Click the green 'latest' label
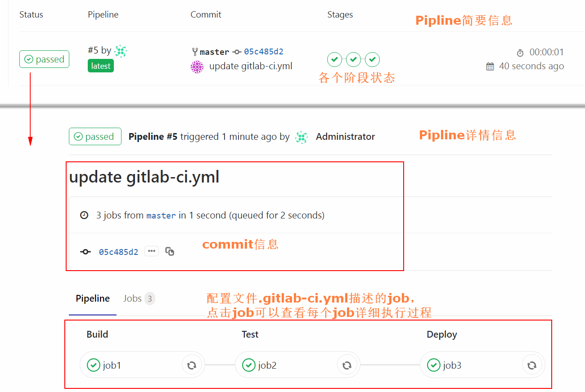585x392 pixels. (x=101, y=66)
